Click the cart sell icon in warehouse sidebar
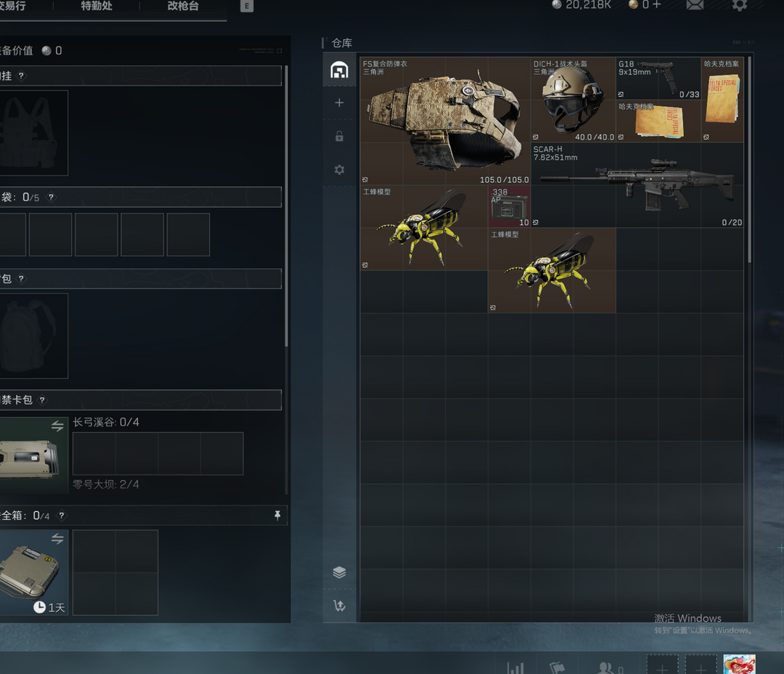Screen dimensions: 784x674 click(339, 606)
